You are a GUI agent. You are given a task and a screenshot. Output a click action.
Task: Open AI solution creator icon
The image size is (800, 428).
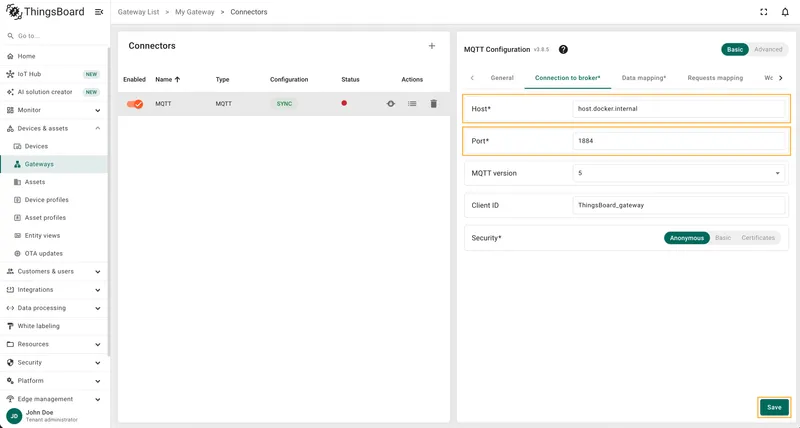[10, 92]
